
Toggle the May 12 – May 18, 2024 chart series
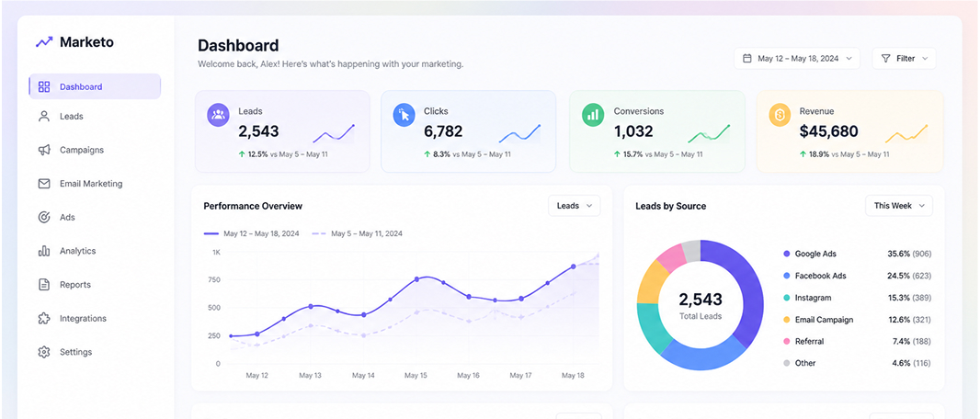click(x=251, y=233)
